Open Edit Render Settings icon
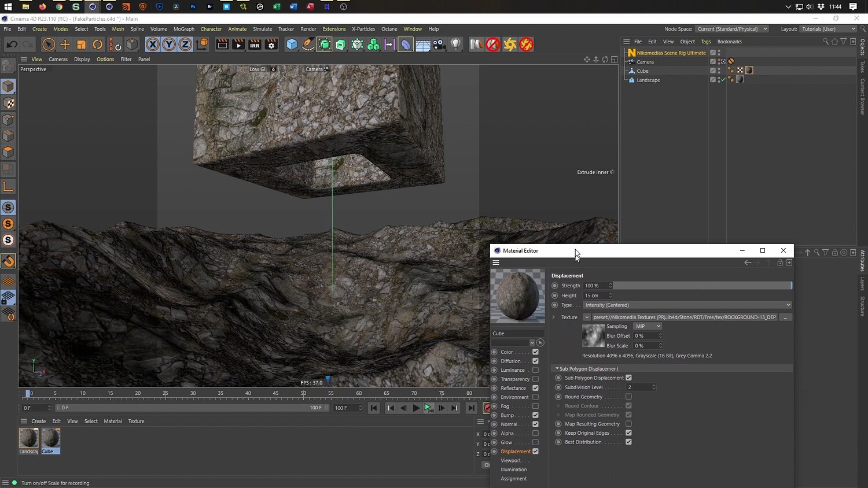868x488 pixels. [x=271, y=45]
